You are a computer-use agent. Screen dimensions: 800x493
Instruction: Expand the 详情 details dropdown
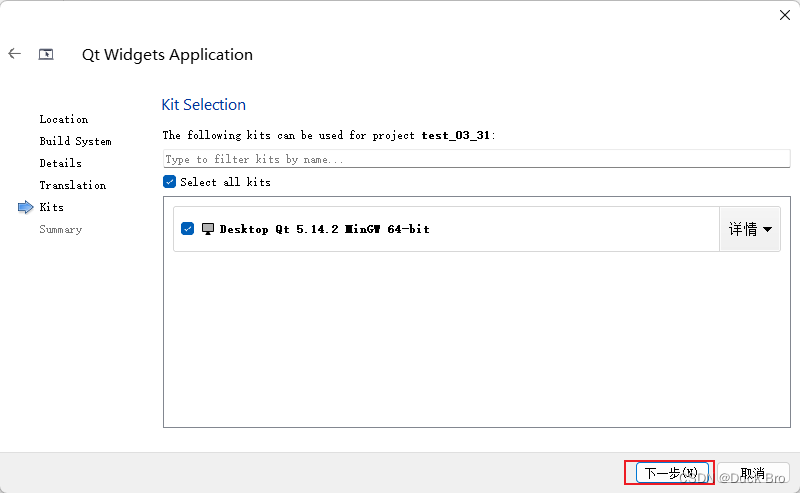tap(749, 229)
